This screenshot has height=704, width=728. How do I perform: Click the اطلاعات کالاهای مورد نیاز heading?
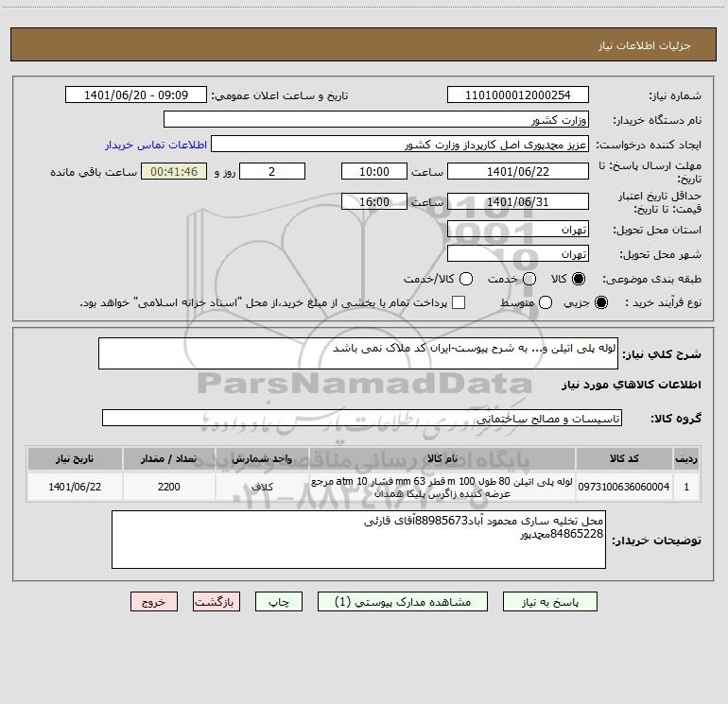(632, 385)
